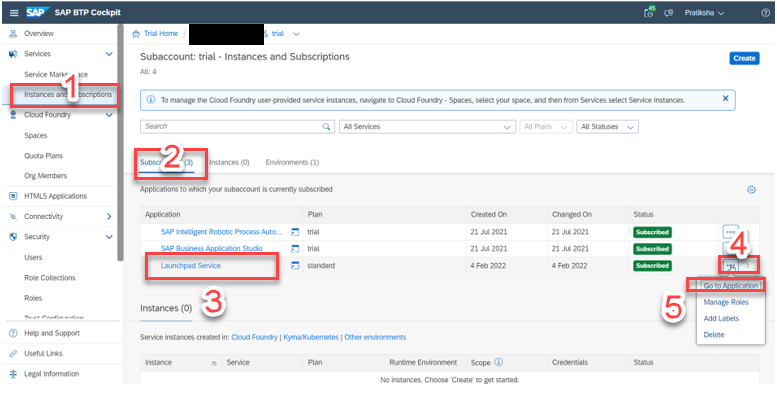Image resolution: width=777 pixels, height=401 pixels.
Task: Open the notifications icon with badge
Action: [649, 13]
